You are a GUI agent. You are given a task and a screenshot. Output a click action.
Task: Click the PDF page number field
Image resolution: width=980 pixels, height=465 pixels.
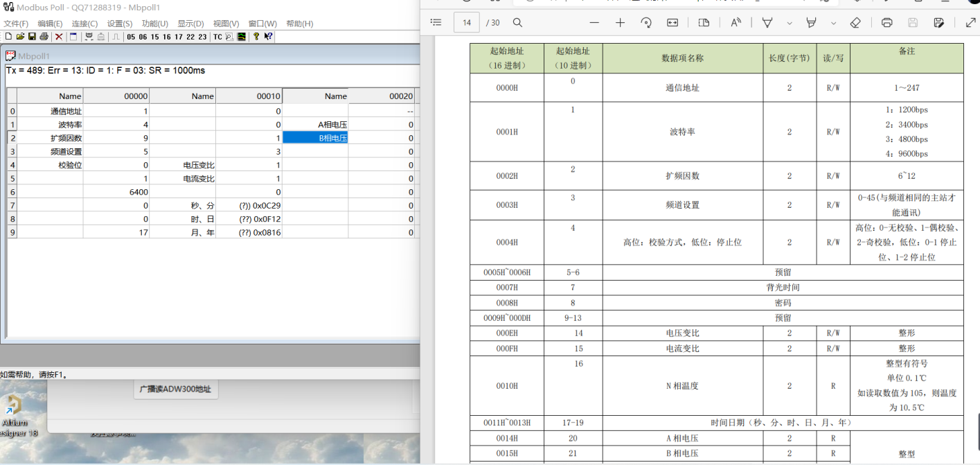pyautogui.click(x=467, y=23)
